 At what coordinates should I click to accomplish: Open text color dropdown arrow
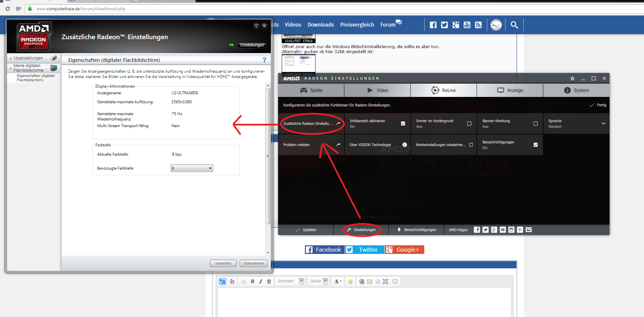click(340, 281)
